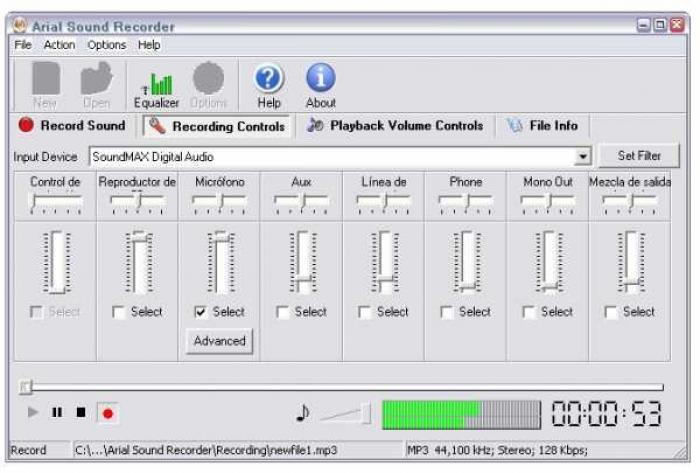
Task: Click the Aux balance slider
Action: [x=301, y=203]
